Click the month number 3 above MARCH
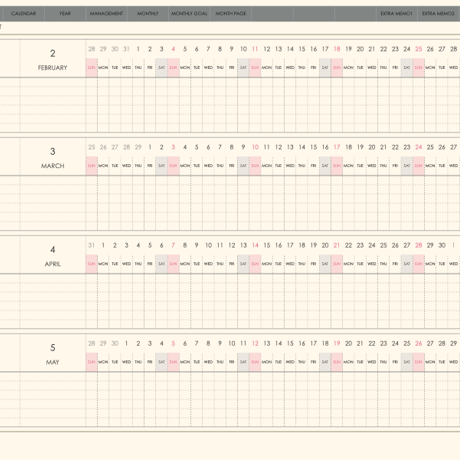The height and width of the screenshot is (460, 460). [x=53, y=151]
